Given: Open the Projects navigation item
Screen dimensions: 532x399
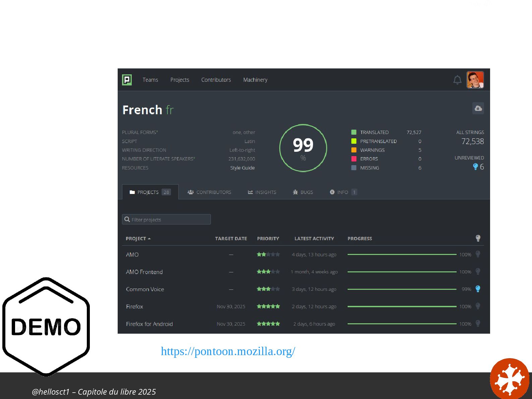Looking at the screenshot, I should tap(180, 80).
